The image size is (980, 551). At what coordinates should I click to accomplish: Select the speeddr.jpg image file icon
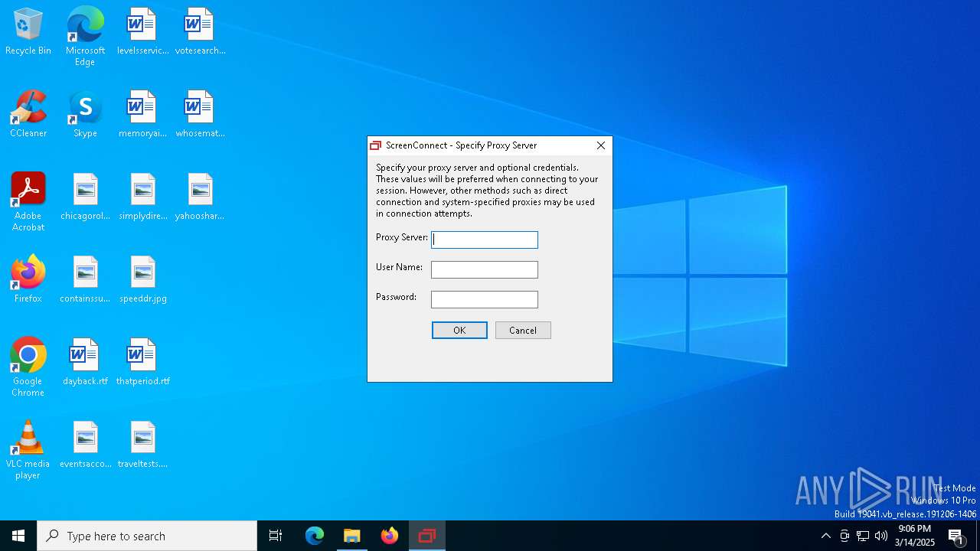click(142, 280)
